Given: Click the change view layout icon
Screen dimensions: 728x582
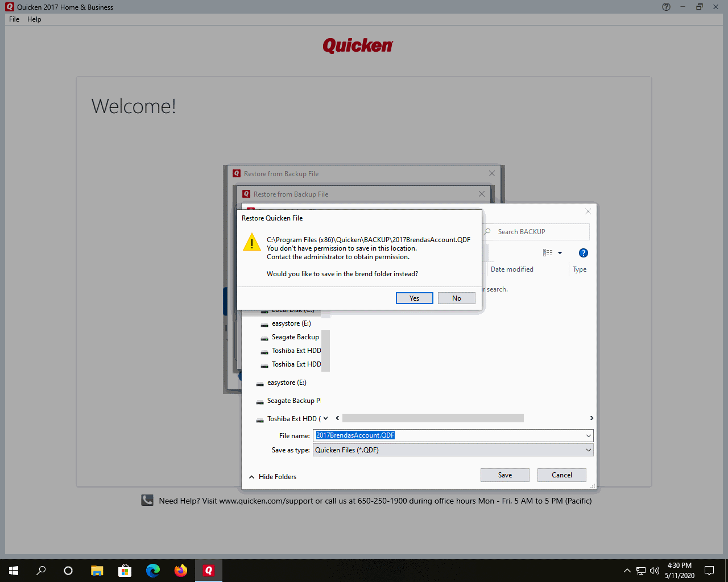Looking at the screenshot, I should click(x=548, y=253).
